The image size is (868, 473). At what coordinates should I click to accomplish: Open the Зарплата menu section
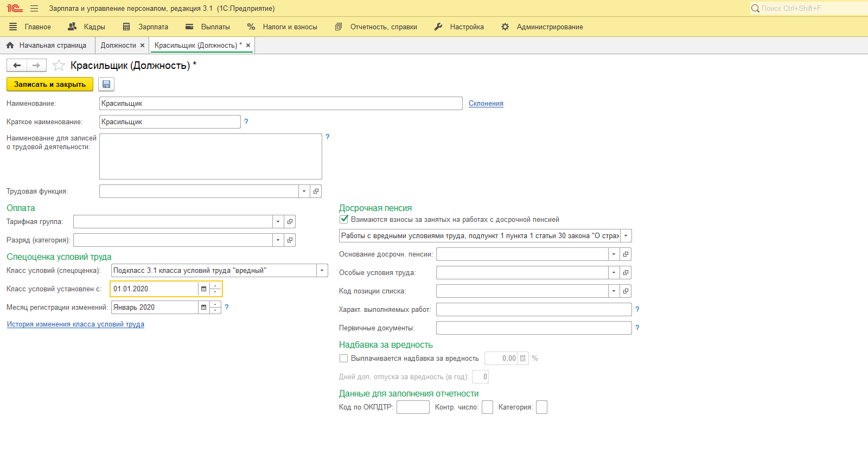click(146, 27)
